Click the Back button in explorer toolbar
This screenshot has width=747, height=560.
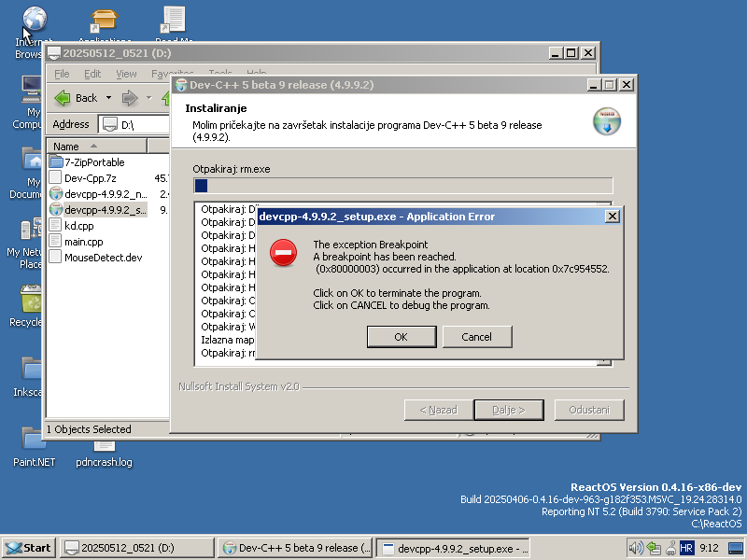click(x=77, y=98)
